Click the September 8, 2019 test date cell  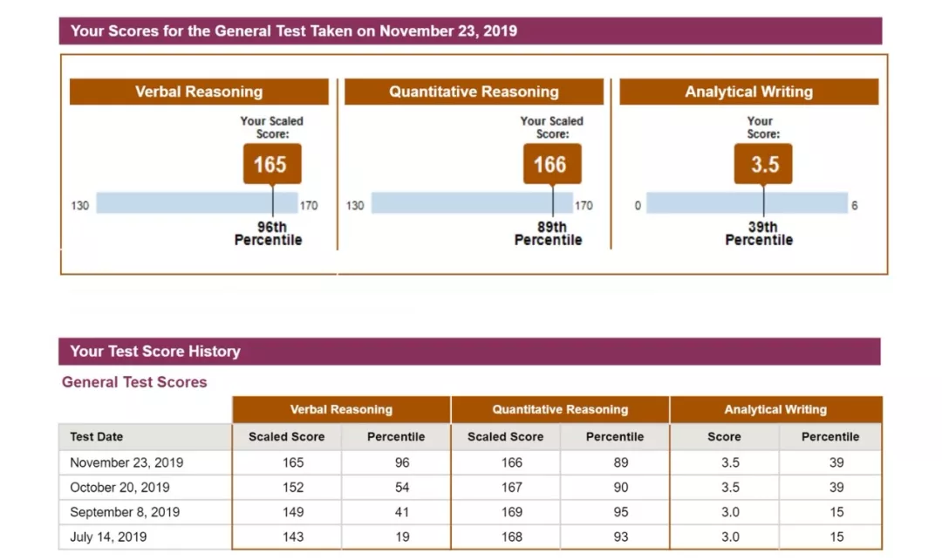[124, 512]
